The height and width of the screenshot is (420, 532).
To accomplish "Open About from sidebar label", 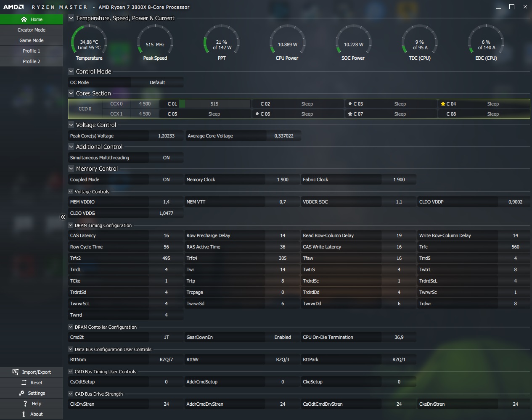I will (37, 414).
